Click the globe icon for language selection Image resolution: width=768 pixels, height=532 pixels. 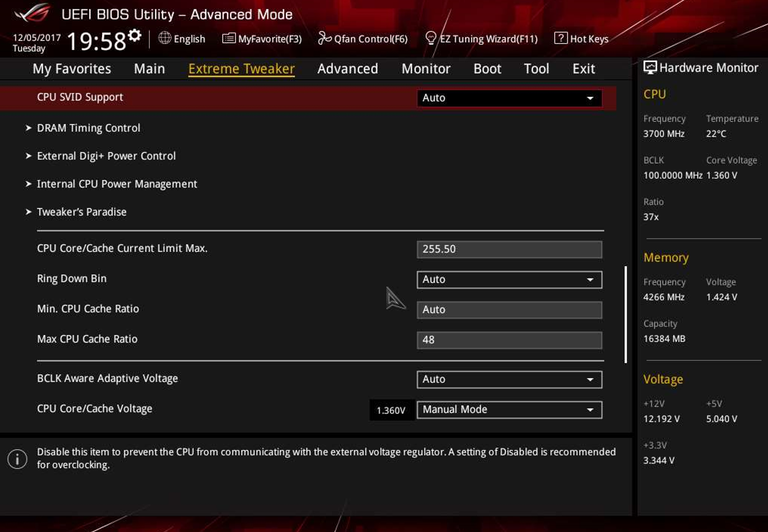(x=165, y=38)
